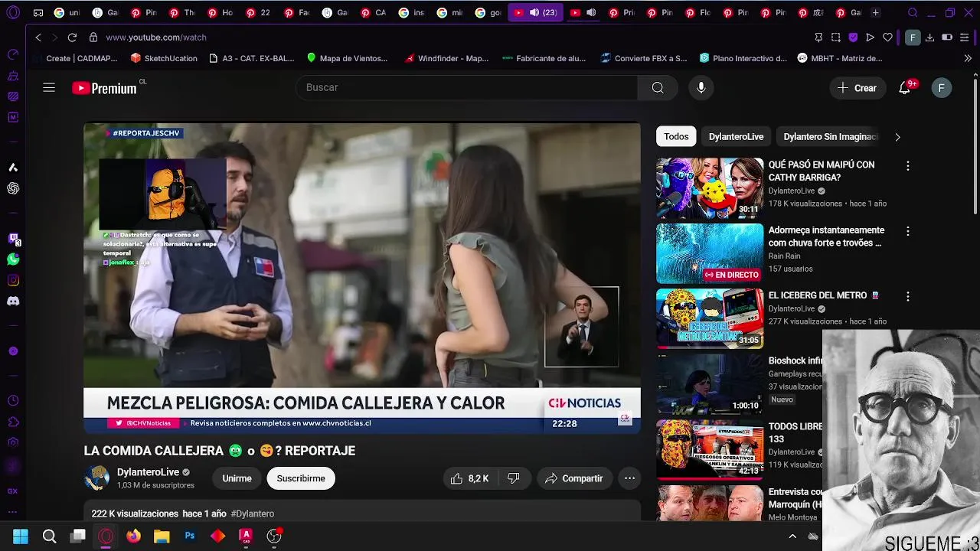980x551 pixels.
Task: Open GX Control speedometer icon in sidebar
Action: coord(13,54)
